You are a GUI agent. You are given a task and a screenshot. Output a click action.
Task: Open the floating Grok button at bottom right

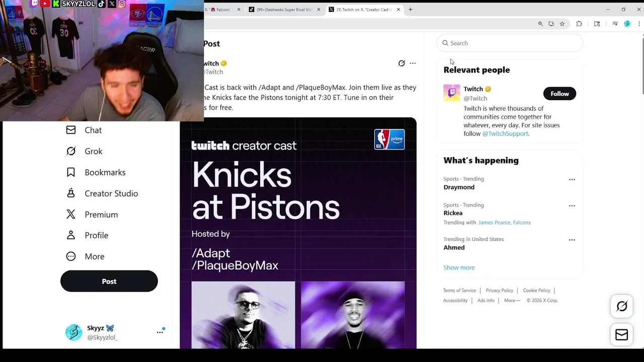622,306
